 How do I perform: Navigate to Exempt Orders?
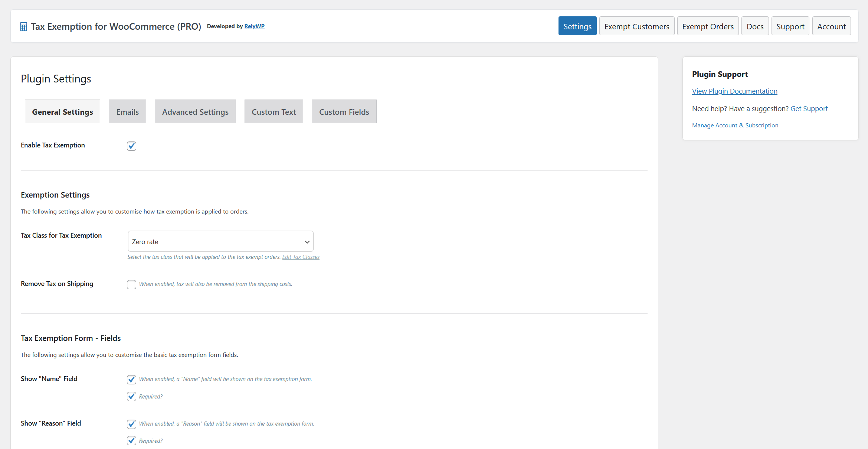click(x=707, y=26)
